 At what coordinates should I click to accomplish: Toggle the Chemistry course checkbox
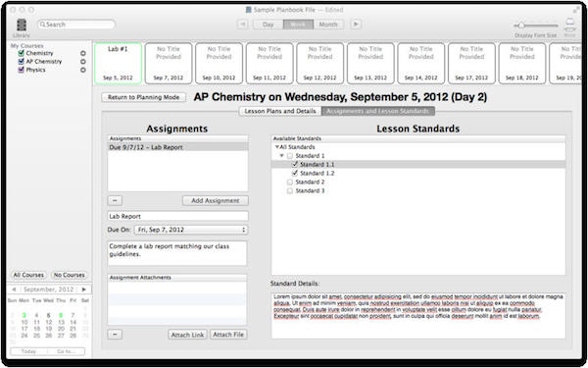[x=21, y=53]
